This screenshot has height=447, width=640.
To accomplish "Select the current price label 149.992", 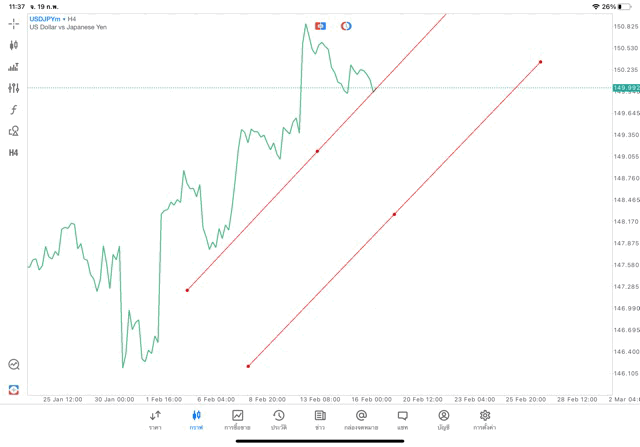I will [x=626, y=88].
